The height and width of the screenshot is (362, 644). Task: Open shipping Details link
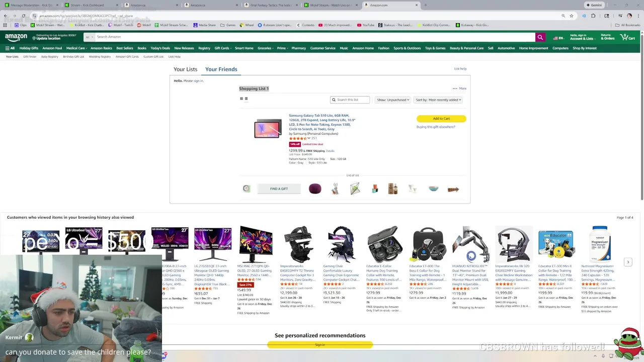(x=330, y=151)
